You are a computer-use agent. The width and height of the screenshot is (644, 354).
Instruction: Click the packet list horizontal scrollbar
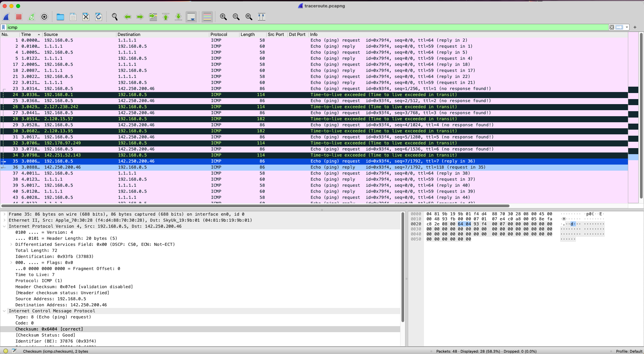255,206
